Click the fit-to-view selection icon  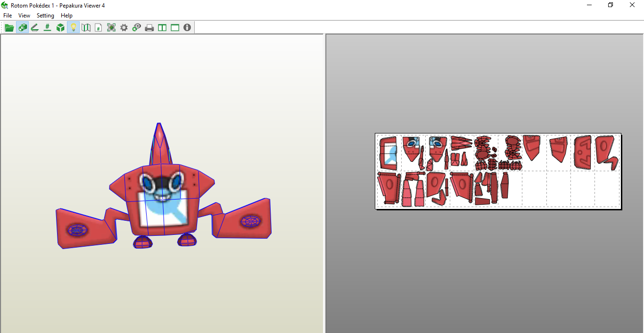[111, 27]
